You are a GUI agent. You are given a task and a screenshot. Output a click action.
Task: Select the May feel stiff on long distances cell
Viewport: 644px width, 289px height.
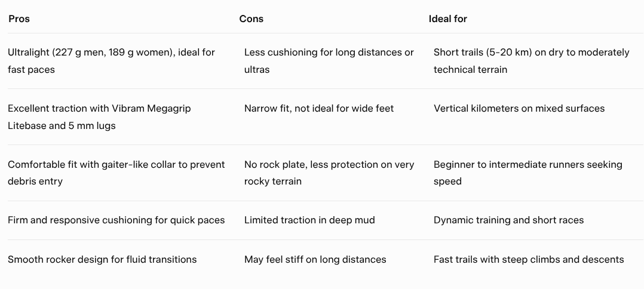tap(315, 259)
